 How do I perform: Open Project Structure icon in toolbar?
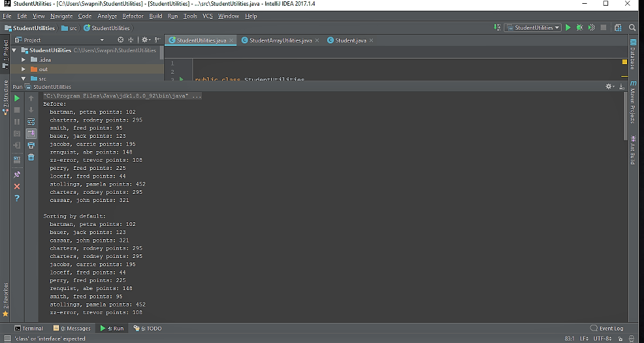(618, 28)
